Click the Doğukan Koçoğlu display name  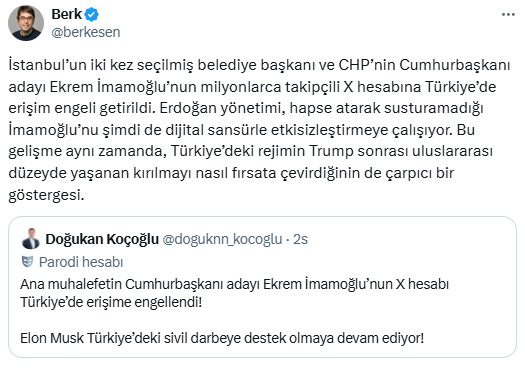(102, 239)
